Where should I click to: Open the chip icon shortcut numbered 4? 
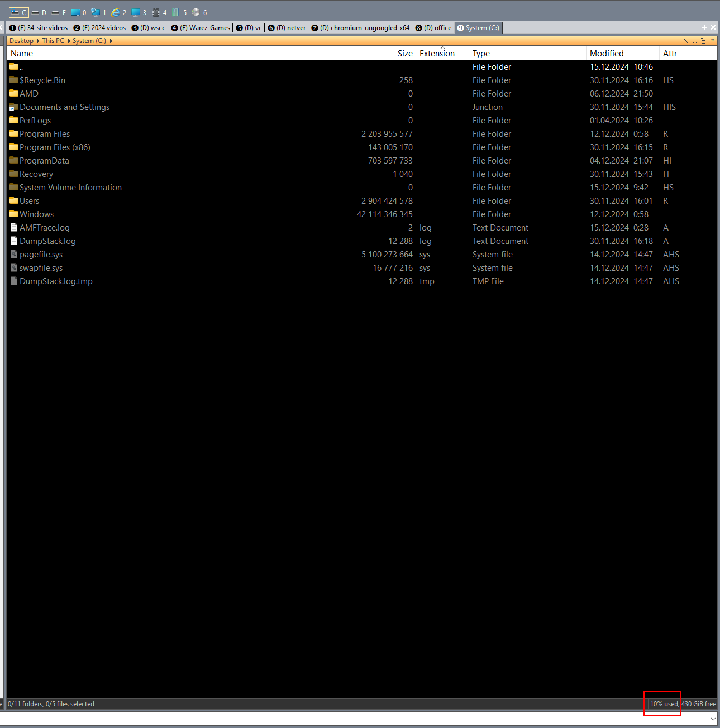[x=160, y=12]
